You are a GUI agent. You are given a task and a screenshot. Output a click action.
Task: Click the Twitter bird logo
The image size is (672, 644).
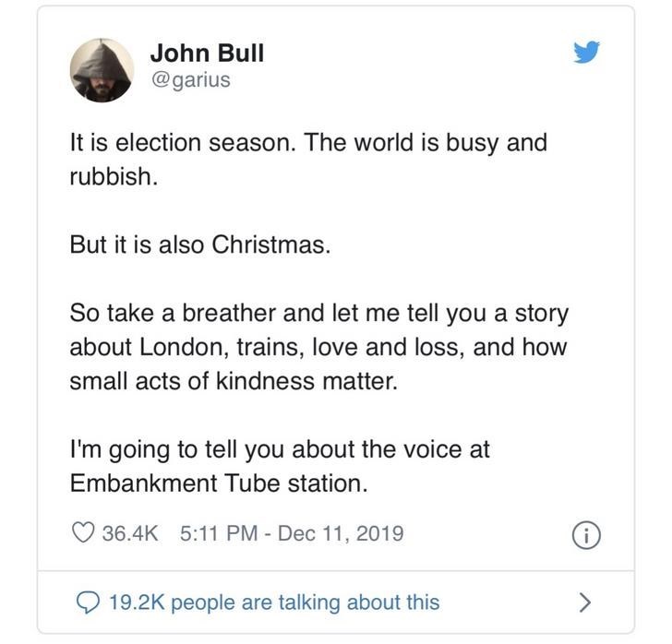(x=587, y=53)
